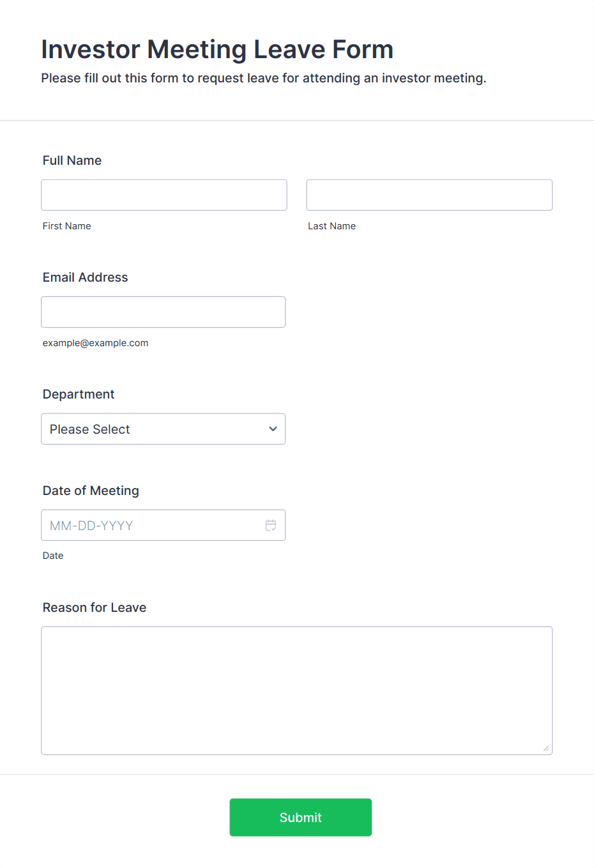
Task: Click the First Name input field
Action: click(x=164, y=195)
